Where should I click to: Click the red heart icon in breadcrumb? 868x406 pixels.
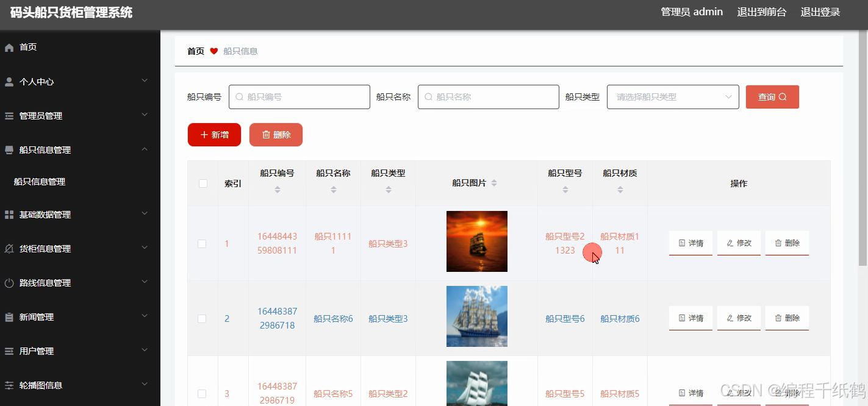(x=214, y=51)
